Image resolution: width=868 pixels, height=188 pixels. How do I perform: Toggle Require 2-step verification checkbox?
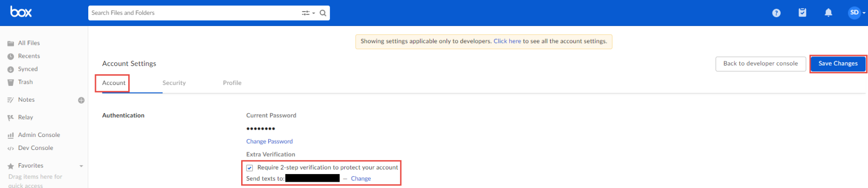pos(249,168)
